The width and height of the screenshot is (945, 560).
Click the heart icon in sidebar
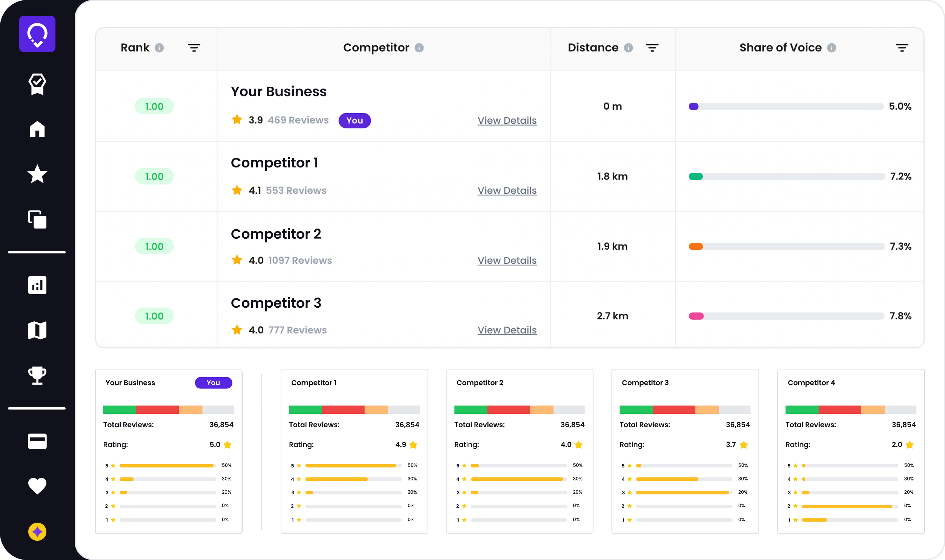click(x=37, y=486)
